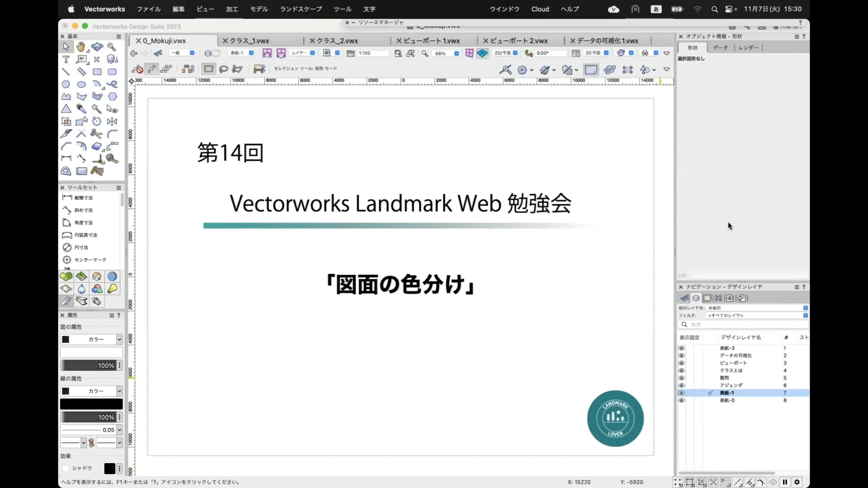Image resolution: width=868 pixels, height=488 pixels.
Task: Select the Fillet tool
Action: pos(112,134)
